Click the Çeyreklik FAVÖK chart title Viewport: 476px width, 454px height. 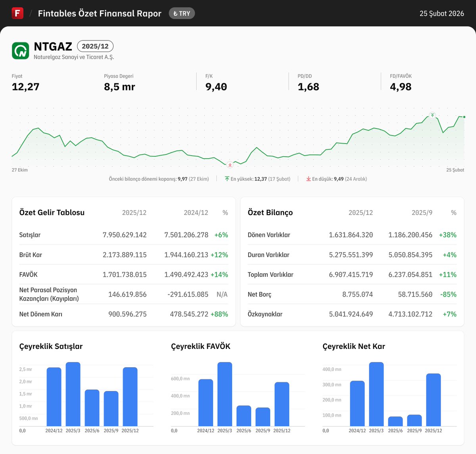(201, 346)
